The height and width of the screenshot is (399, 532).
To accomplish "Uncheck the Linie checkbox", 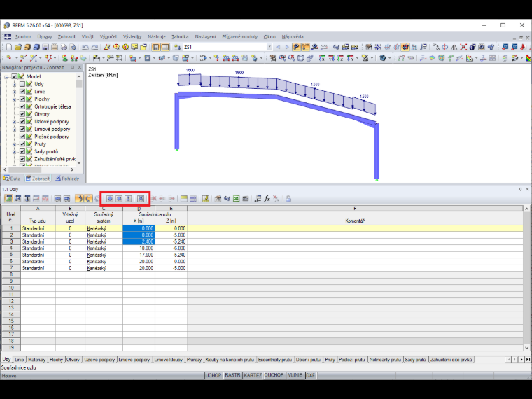I will (22, 91).
